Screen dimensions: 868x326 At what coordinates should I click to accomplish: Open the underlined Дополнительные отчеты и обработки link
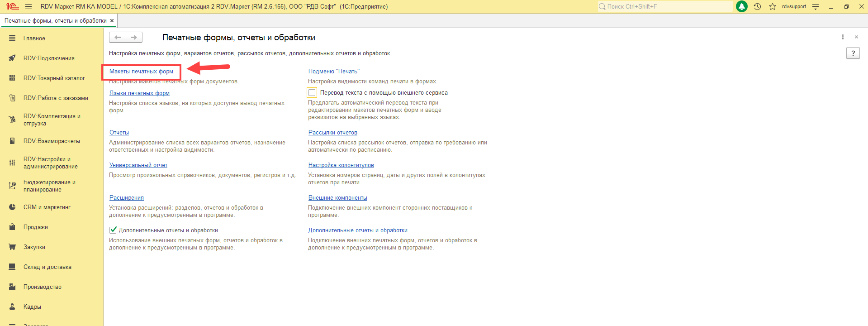coord(358,230)
